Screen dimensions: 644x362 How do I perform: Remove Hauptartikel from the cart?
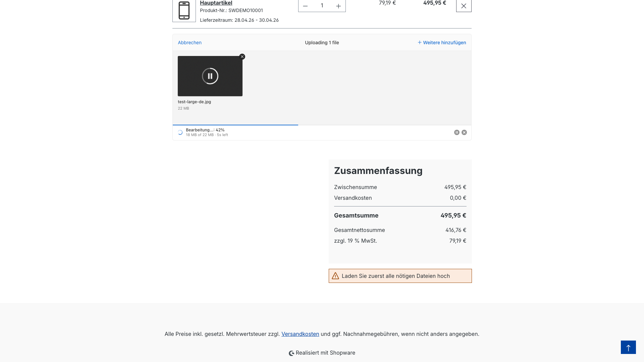pyautogui.click(x=464, y=6)
